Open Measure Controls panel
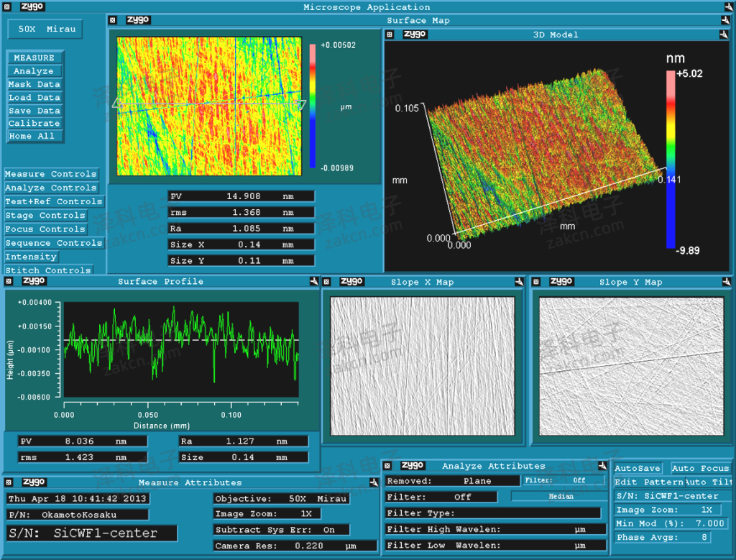 pos(50,174)
